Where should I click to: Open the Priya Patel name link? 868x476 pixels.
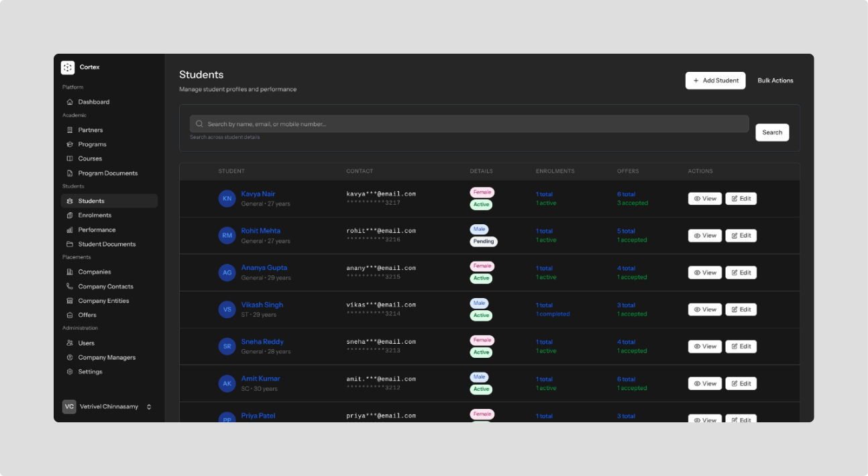coord(258,416)
